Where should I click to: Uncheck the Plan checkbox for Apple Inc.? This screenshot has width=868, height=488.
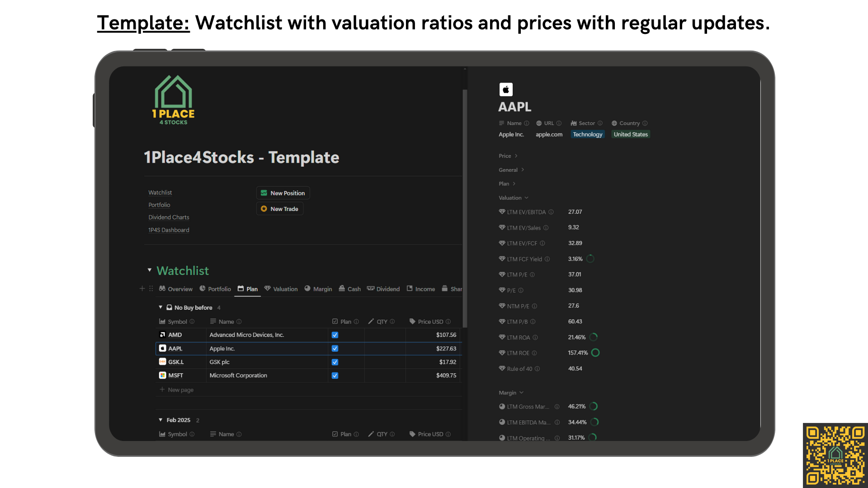click(335, 348)
